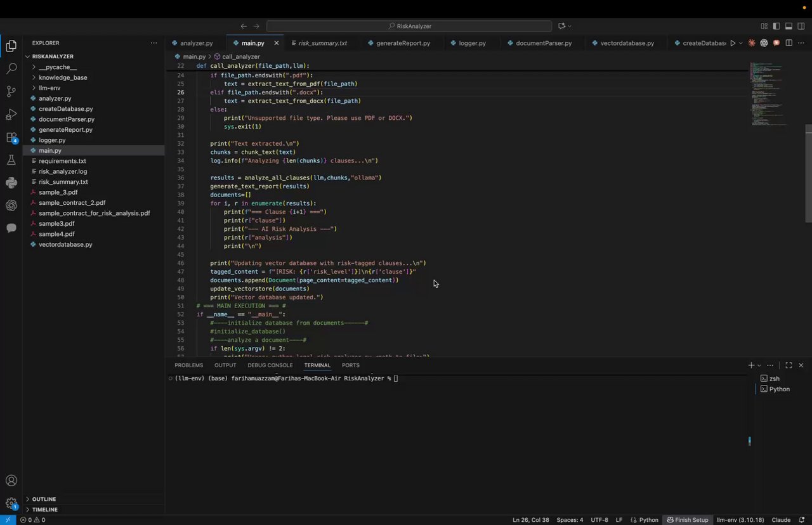Click the Search icon in activity bar
Image resolution: width=812 pixels, height=525 pixels.
coord(11,68)
